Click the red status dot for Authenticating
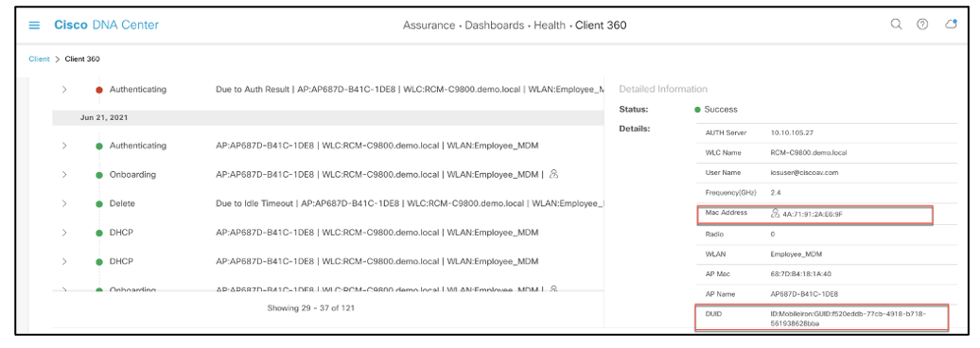The height and width of the screenshot is (348, 980). (98, 90)
